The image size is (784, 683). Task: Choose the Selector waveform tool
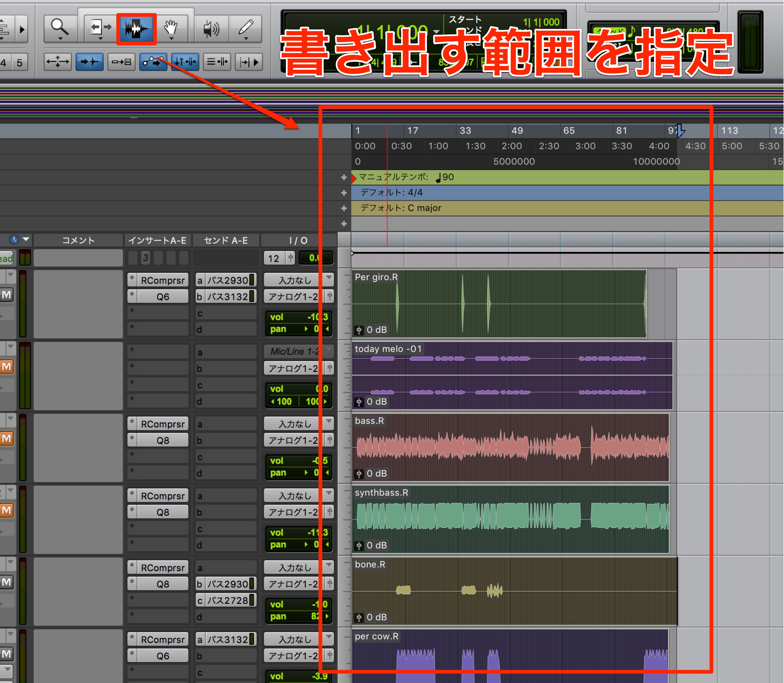click(x=136, y=29)
